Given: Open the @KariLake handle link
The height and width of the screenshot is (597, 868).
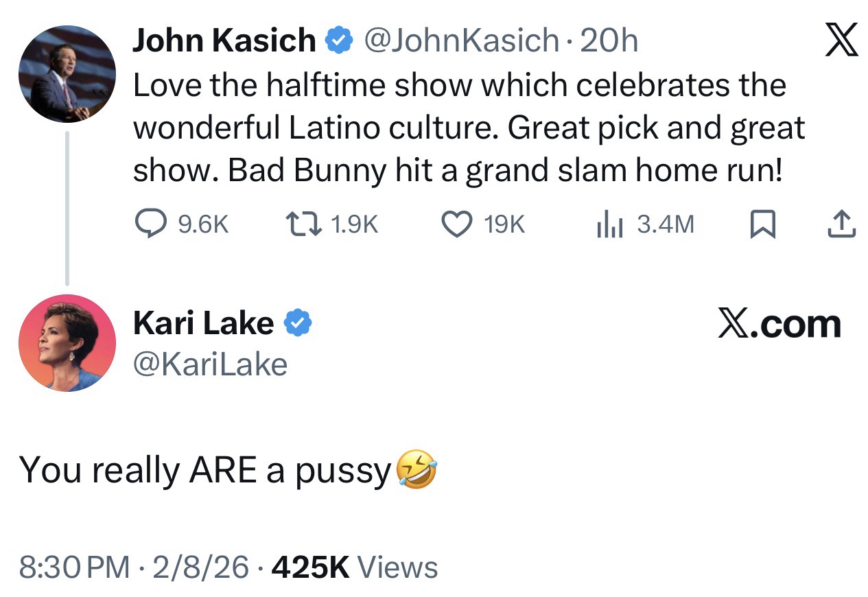Looking at the screenshot, I should pos(209,364).
